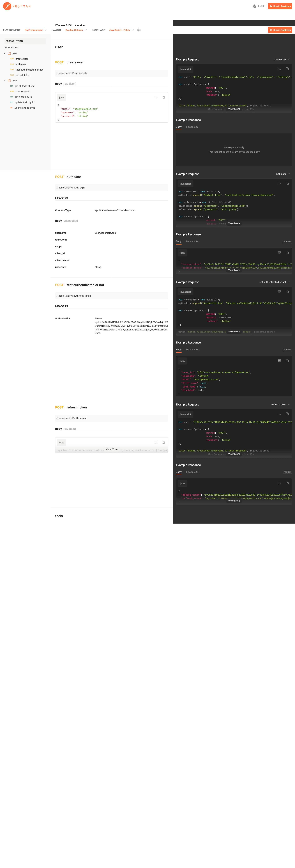Open the refresh token example selector dropdown

[x=281, y=405]
